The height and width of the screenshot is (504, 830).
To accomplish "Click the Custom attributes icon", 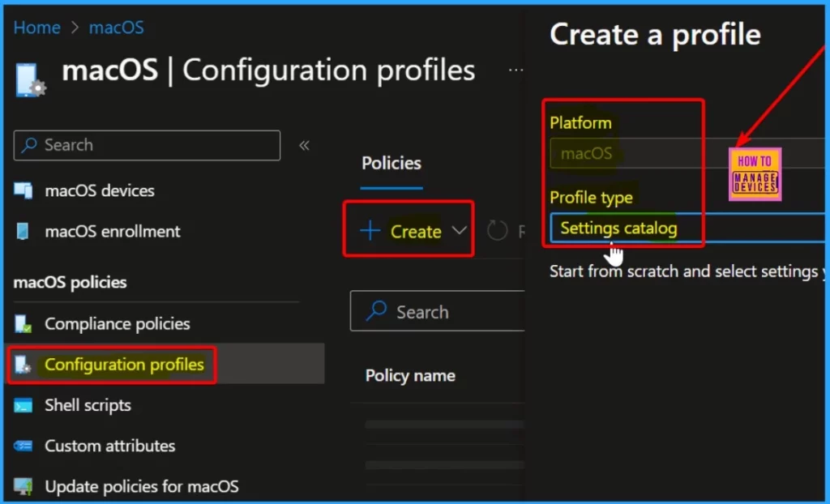I will point(23,446).
